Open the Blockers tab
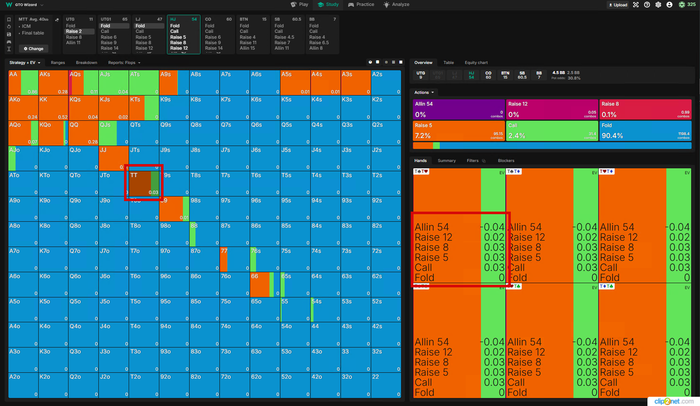This screenshot has height=406, width=700. (x=505, y=160)
